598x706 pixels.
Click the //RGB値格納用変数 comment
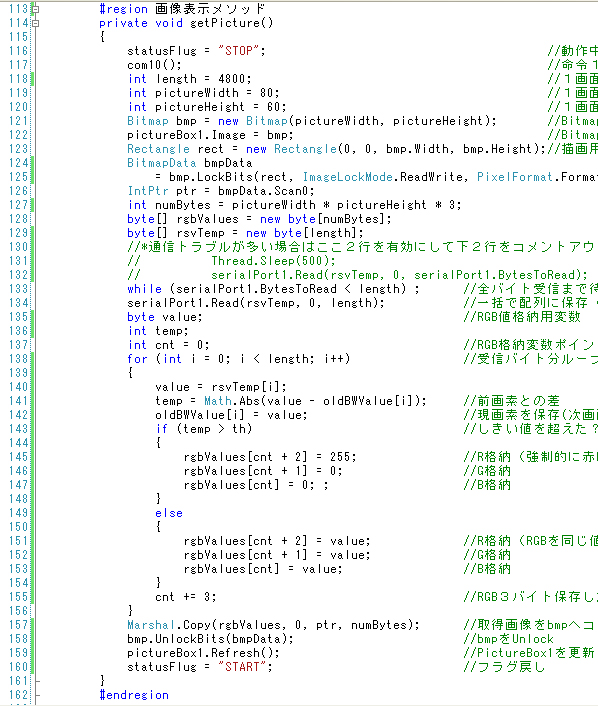[x=522, y=317]
